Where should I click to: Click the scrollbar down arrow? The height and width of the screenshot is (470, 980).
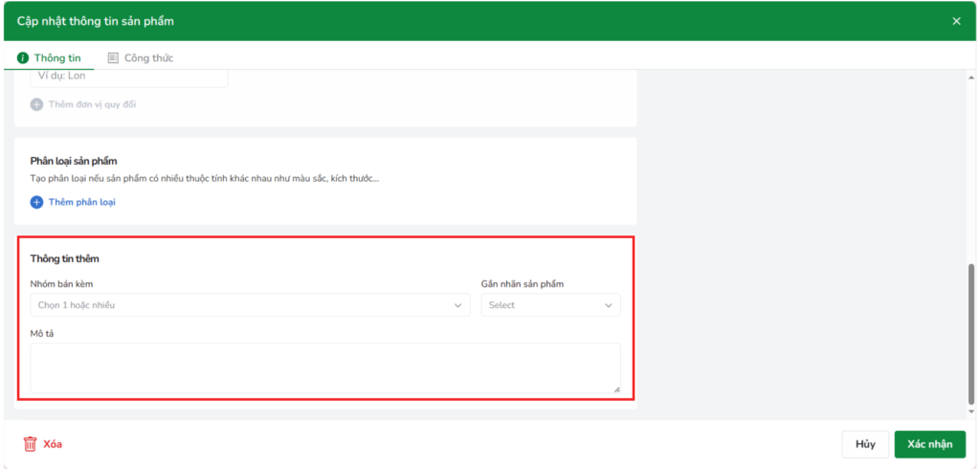(x=970, y=412)
